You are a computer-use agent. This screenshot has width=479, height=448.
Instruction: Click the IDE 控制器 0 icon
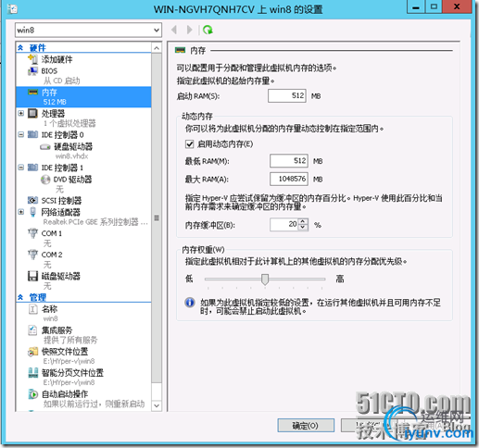tap(32, 134)
